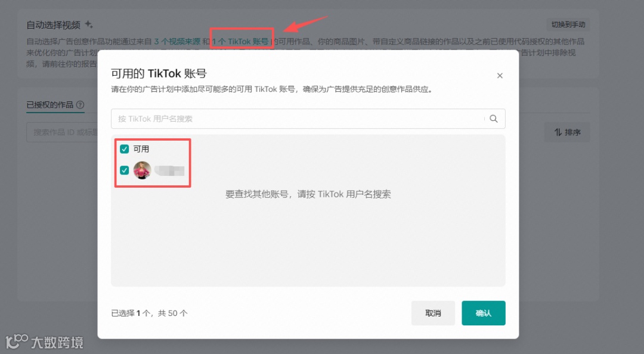Toggle the 可用 select-all checkbox

[x=125, y=148]
